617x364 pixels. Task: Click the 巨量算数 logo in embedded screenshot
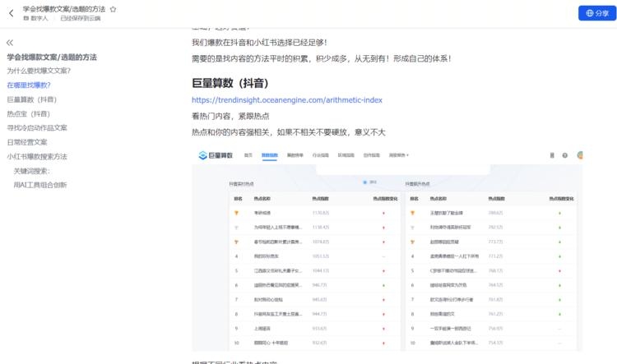point(216,155)
